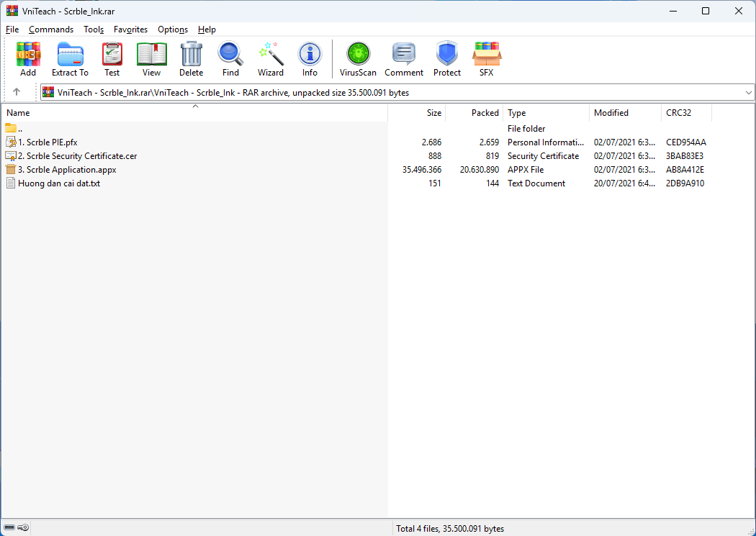Open the Find magnifier tool

coord(230,59)
